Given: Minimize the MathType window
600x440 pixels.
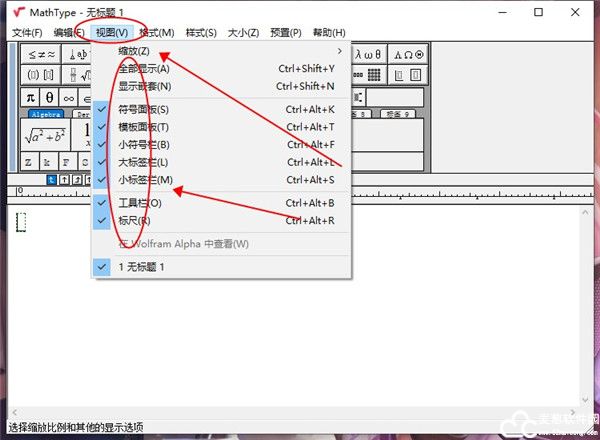Looking at the screenshot, I should [503, 12].
